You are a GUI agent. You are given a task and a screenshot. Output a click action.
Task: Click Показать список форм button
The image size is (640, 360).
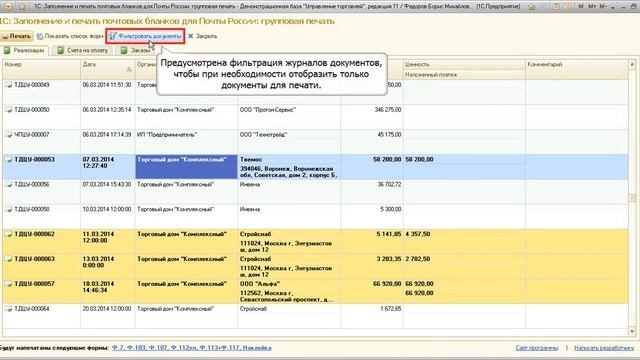(x=70, y=36)
